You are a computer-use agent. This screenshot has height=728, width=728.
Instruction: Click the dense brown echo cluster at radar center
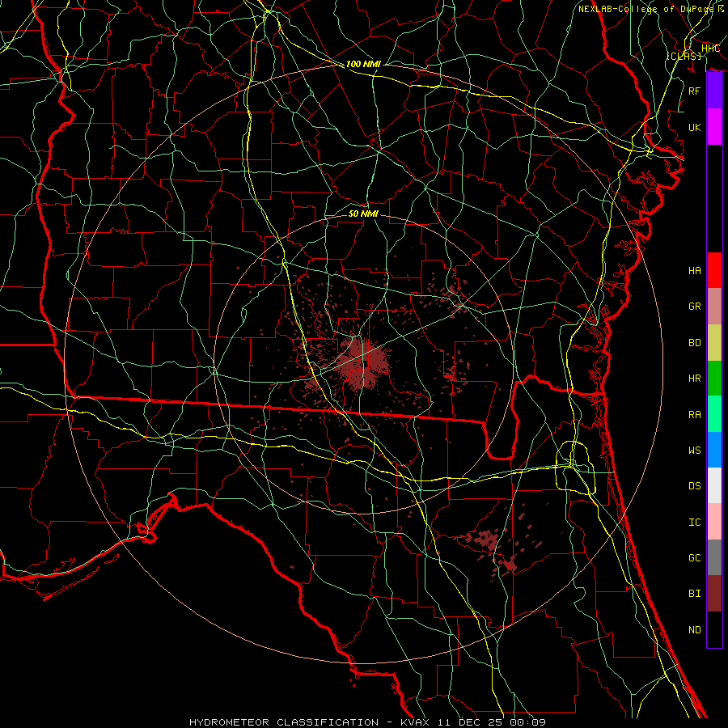click(x=363, y=363)
